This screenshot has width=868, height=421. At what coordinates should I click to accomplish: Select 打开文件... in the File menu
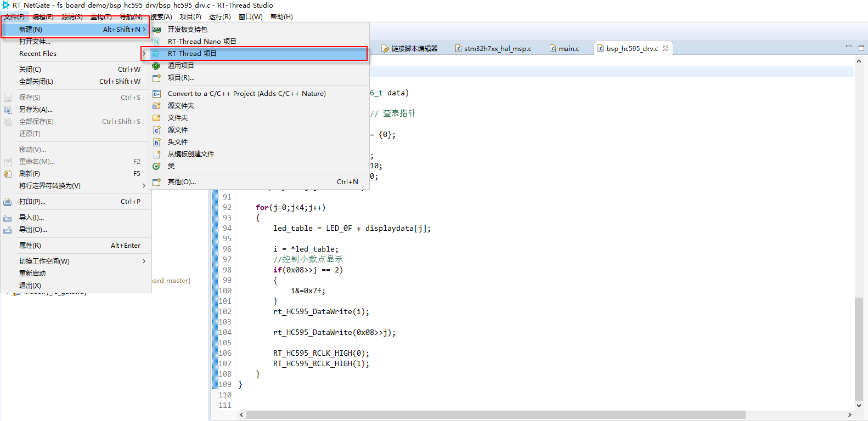coord(76,42)
